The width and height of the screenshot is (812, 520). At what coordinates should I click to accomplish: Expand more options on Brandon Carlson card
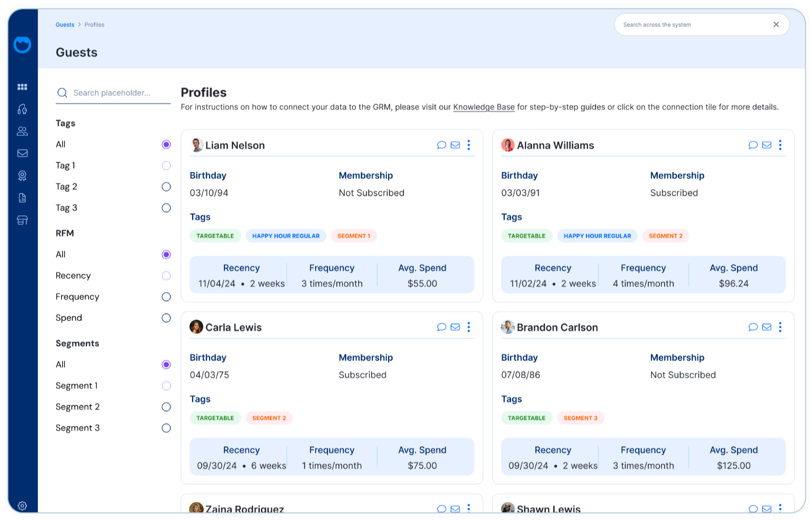(x=780, y=327)
